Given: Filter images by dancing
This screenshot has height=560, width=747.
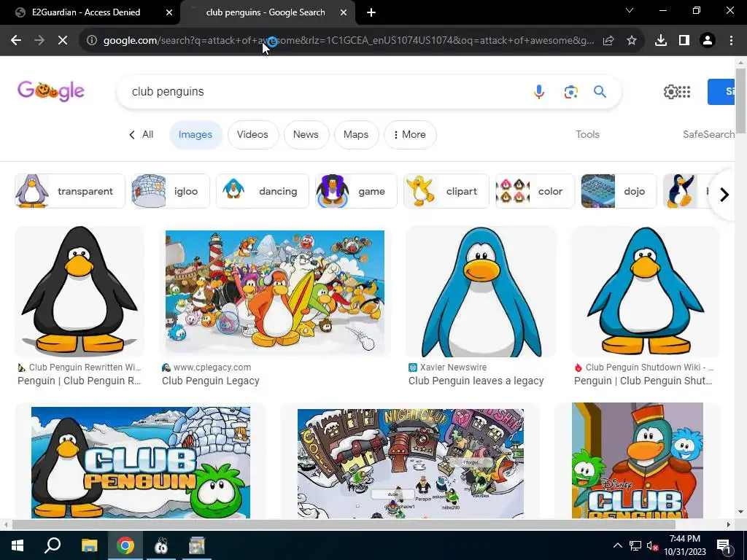Looking at the screenshot, I should pos(263,191).
